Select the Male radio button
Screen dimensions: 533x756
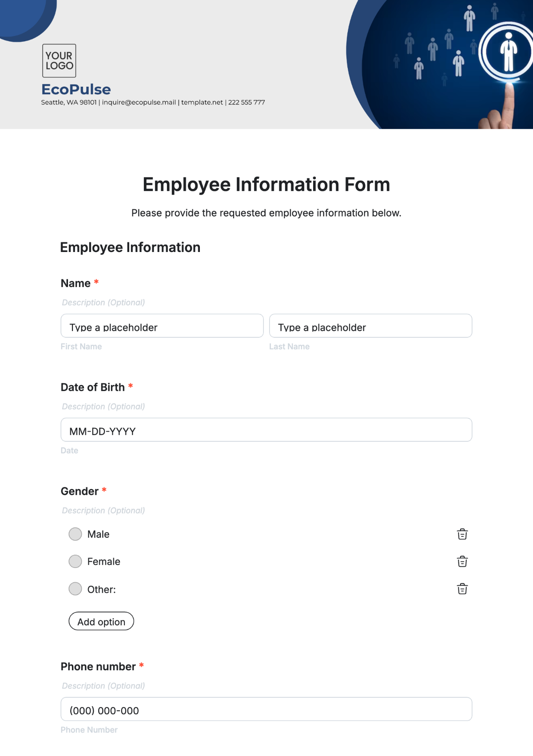tap(75, 534)
